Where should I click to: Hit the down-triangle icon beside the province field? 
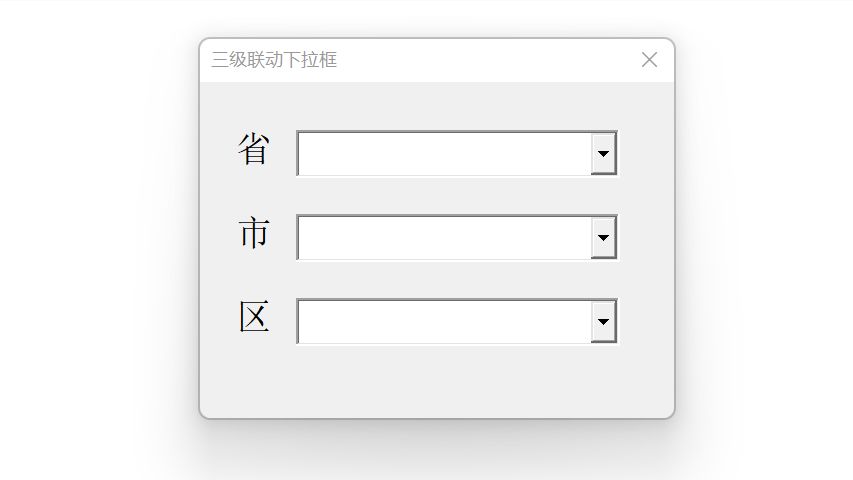[x=603, y=154]
